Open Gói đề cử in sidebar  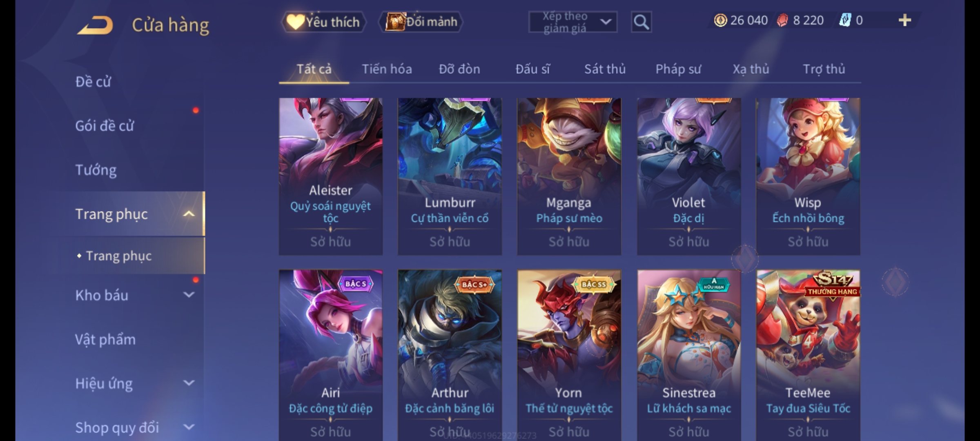(105, 126)
